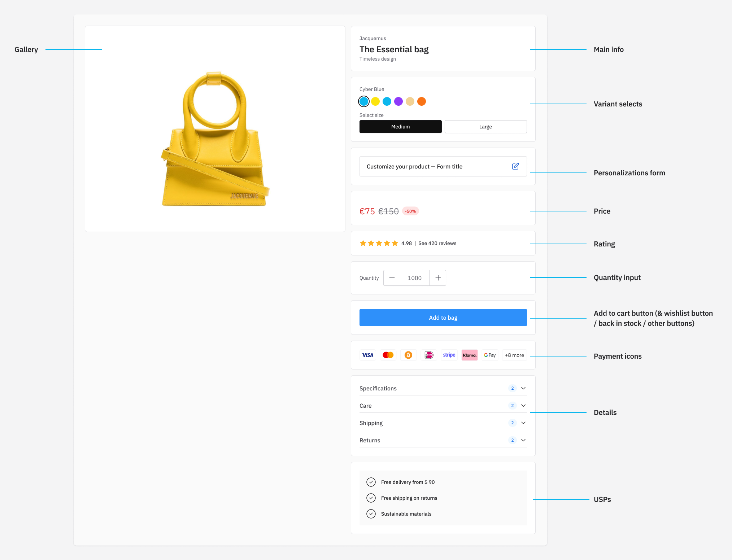Click The Essential bag product title
Screen dimensions: 732x560
(x=394, y=49)
